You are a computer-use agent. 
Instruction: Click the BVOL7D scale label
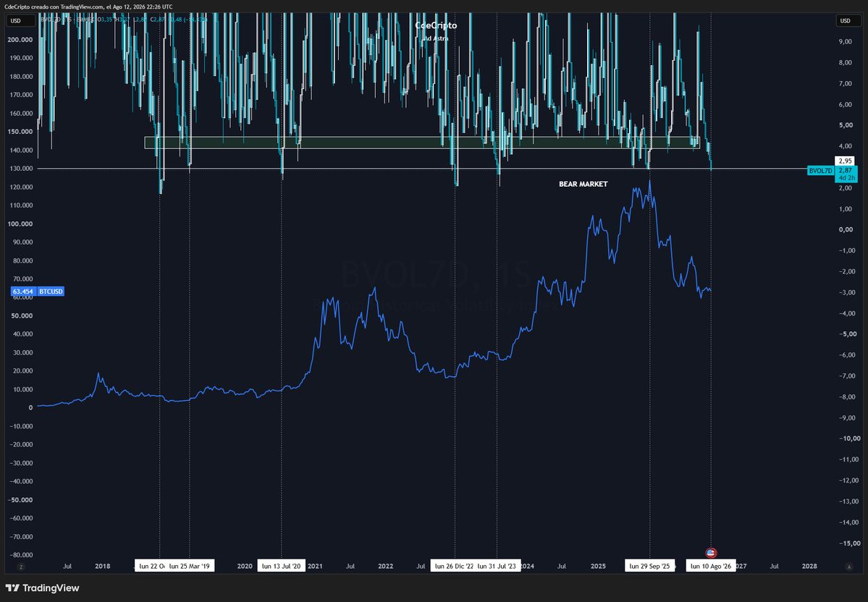[x=820, y=171]
